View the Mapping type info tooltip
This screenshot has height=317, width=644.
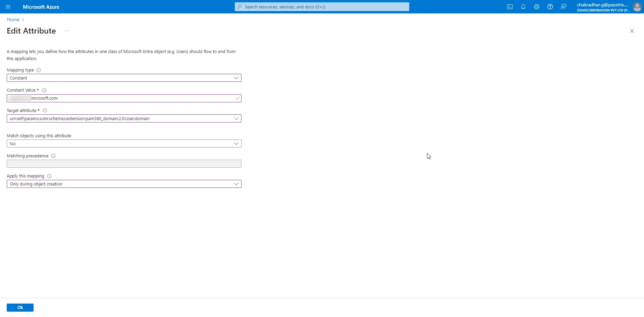pos(39,70)
